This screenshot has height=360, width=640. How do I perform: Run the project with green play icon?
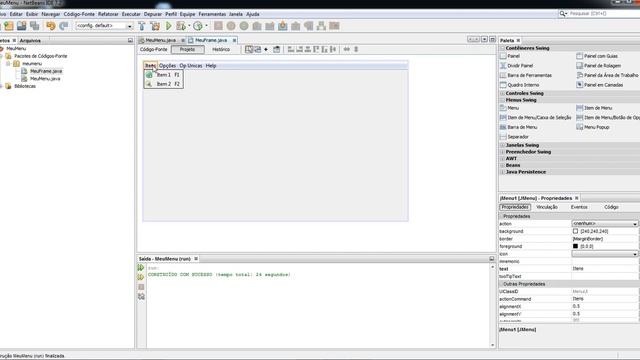pos(169,26)
